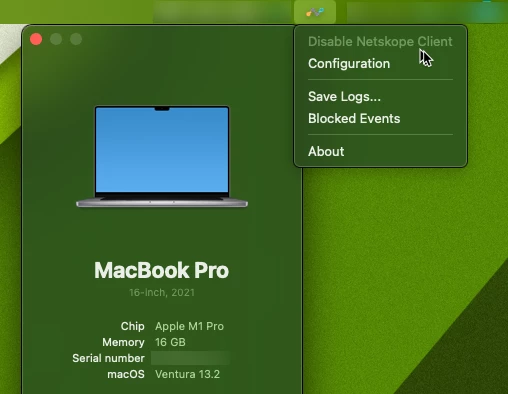Click the MacBook Pro laptop image

(x=162, y=157)
